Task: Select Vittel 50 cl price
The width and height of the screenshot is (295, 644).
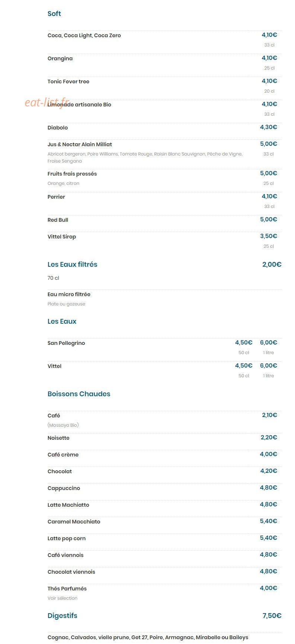Action: (244, 366)
